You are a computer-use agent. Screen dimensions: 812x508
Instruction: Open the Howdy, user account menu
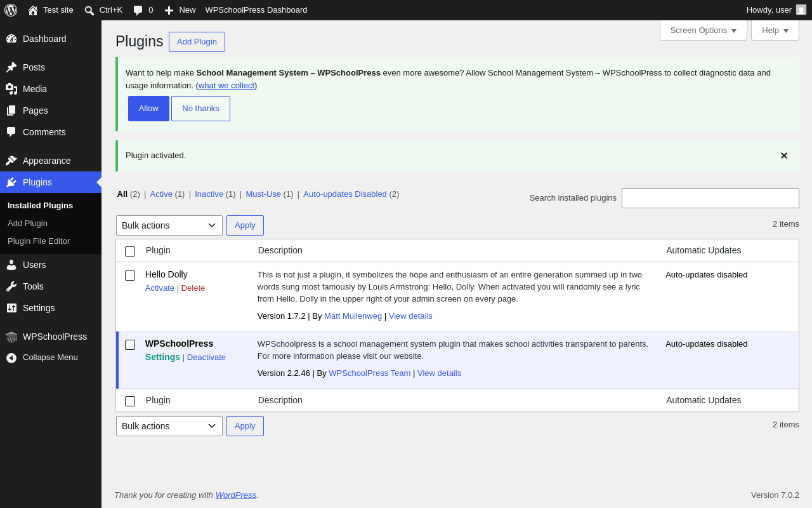(x=776, y=10)
